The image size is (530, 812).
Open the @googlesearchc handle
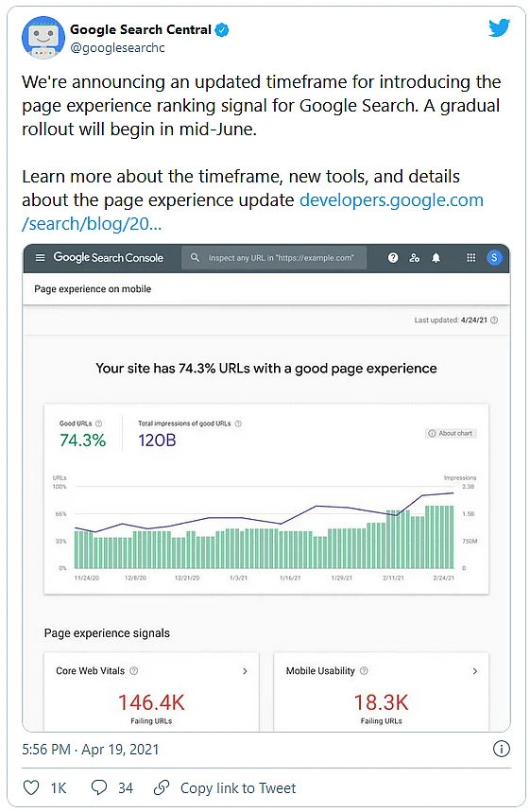coord(117,47)
